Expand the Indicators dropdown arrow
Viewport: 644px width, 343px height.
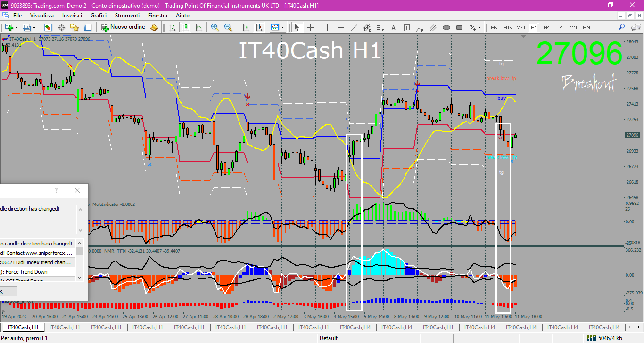[x=282, y=27]
